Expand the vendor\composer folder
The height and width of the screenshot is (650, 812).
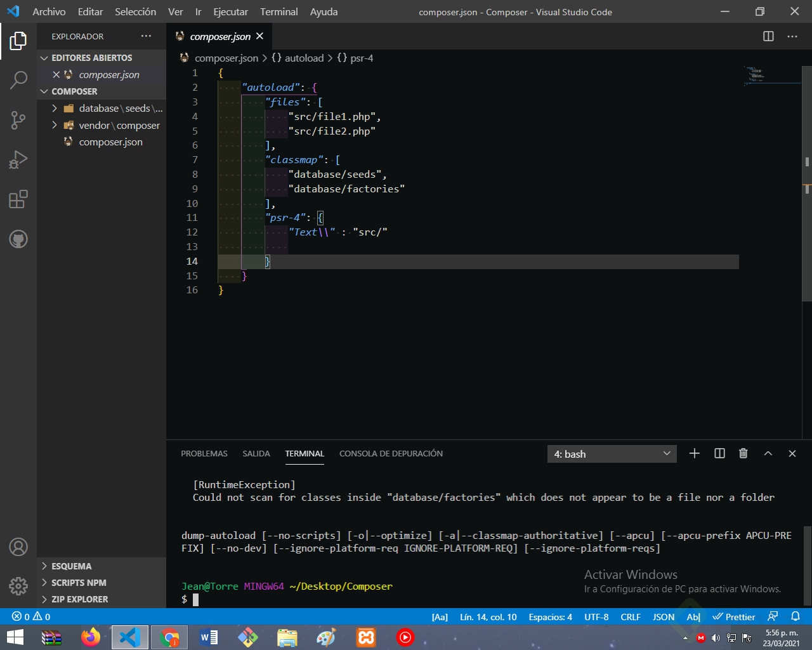119,126
